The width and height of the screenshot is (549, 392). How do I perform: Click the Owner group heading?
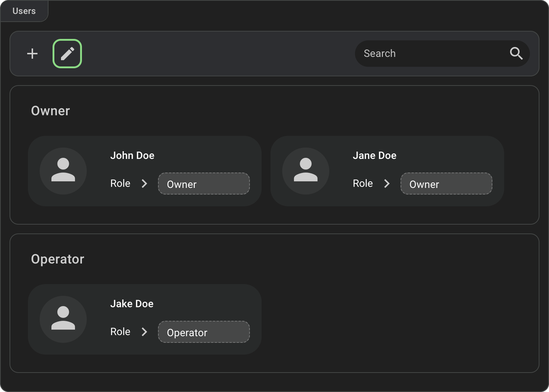50,111
